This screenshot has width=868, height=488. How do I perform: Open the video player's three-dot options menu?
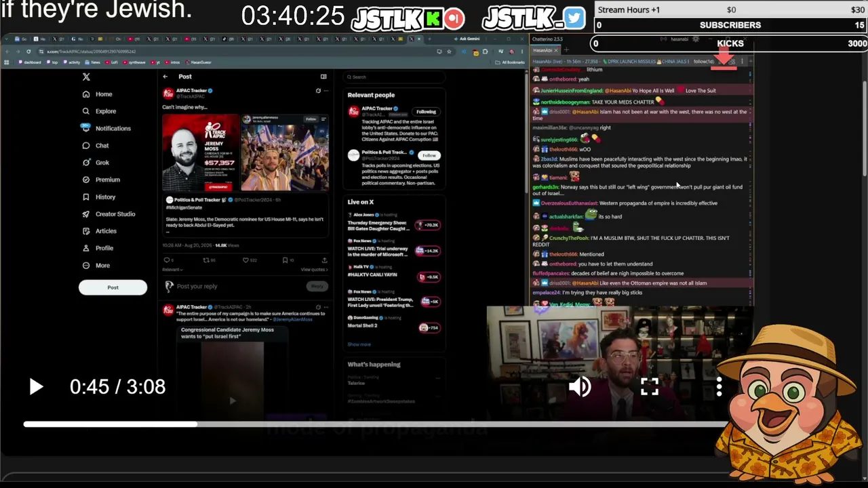(x=719, y=387)
